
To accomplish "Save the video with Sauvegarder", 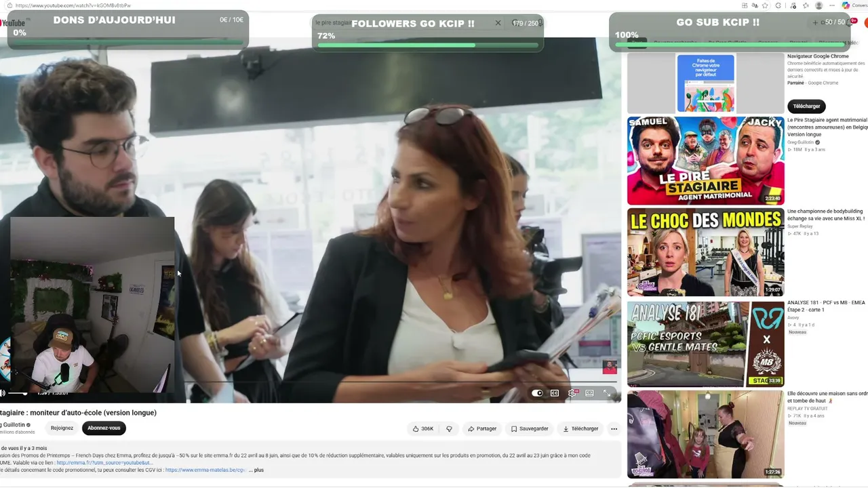I will click(x=530, y=428).
